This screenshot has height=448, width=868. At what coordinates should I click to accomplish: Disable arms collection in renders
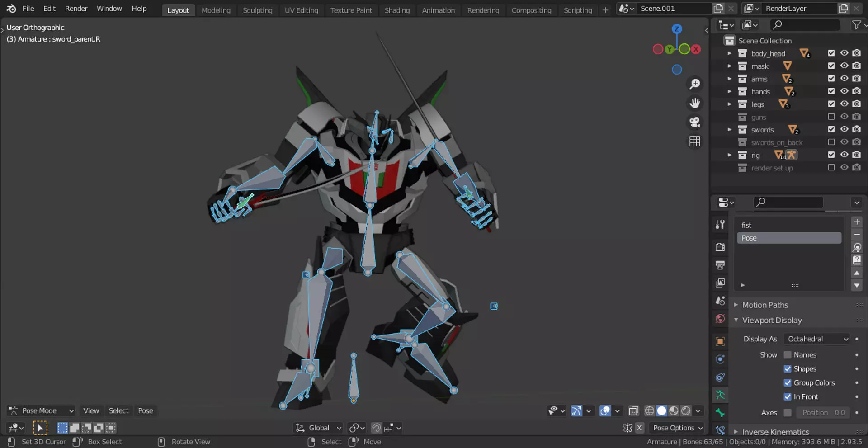click(x=857, y=79)
